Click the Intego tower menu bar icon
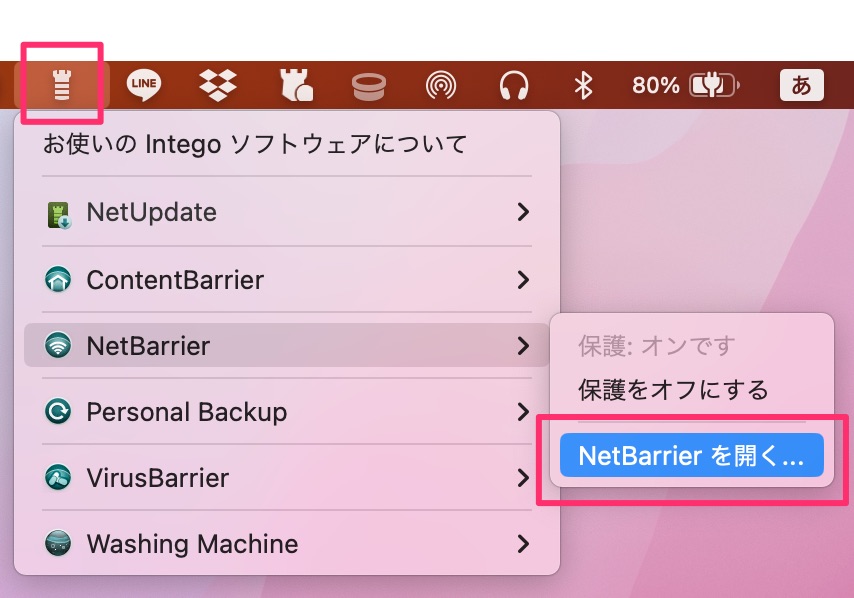 (x=62, y=85)
